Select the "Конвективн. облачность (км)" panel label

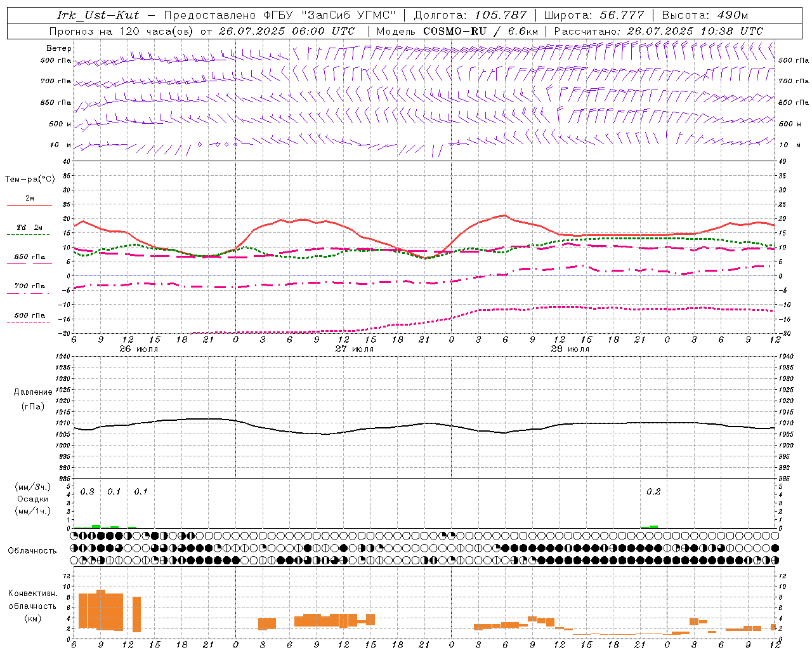click(32, 606)
